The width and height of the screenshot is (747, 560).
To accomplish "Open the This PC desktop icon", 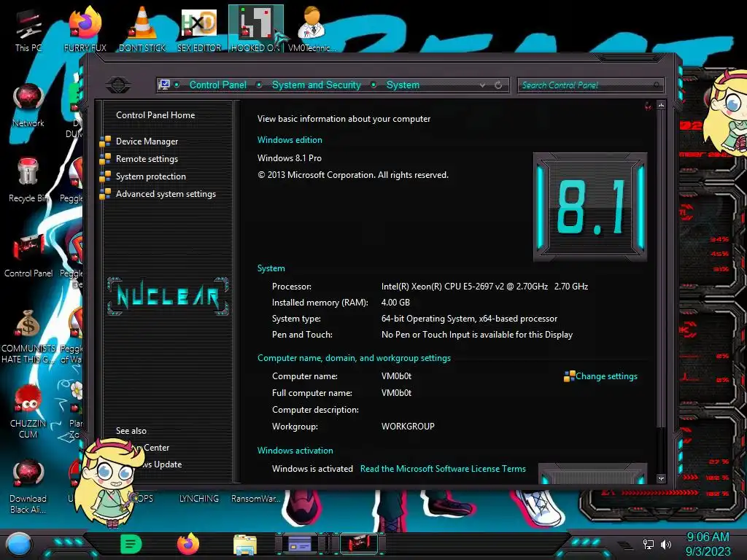I will pos(28,28).
